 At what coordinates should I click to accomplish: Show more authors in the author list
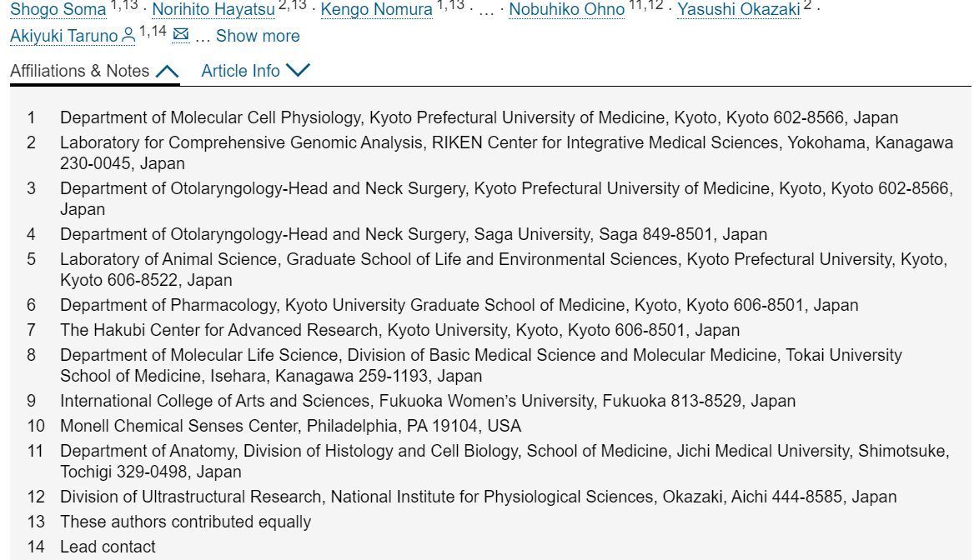tap(258, 36)
